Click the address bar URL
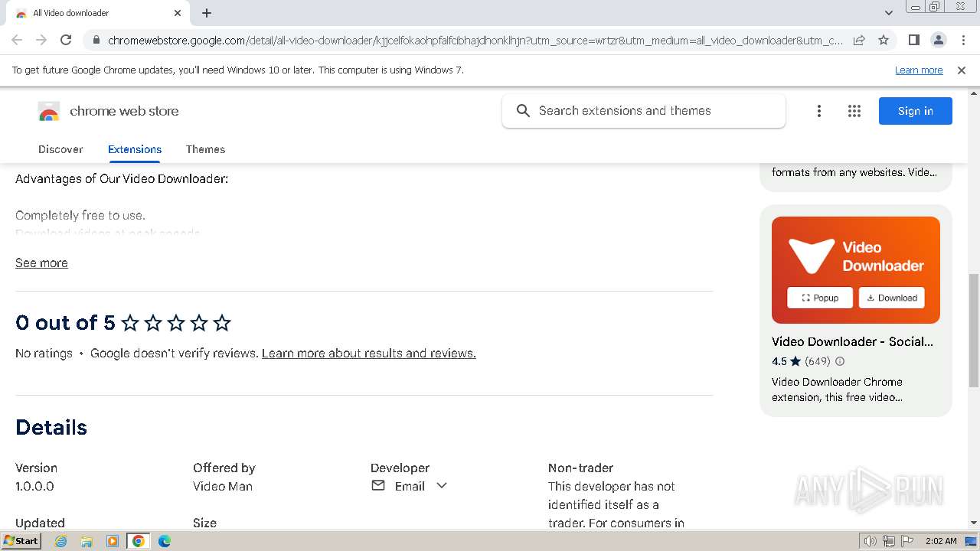980x551 pixels. click(475, 40)
